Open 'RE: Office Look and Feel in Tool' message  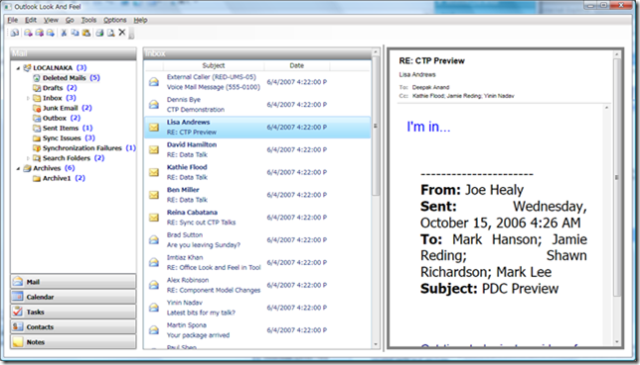coord(258,262)
